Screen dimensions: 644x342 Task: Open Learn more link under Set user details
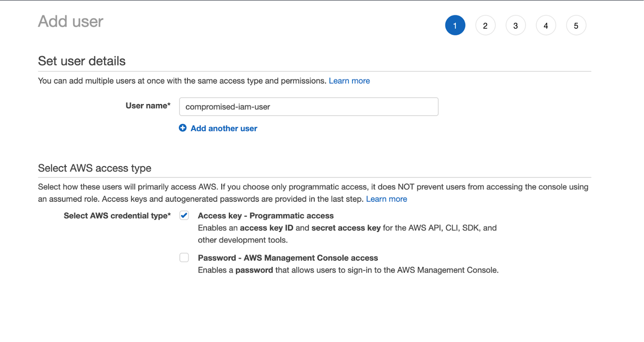click(x=349, y=81)
